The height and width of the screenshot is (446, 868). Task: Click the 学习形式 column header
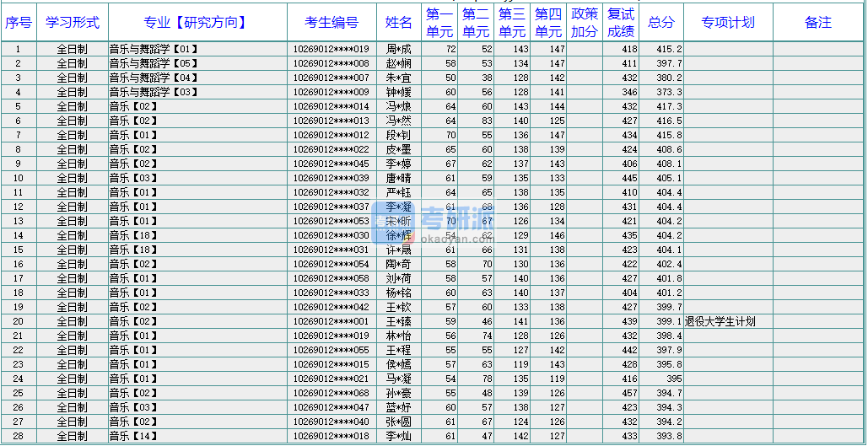[72, 23]
